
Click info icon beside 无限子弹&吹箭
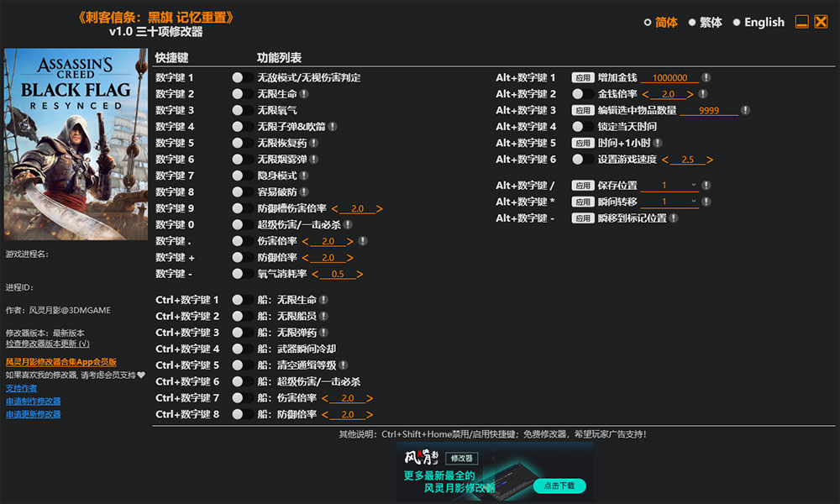click(x=333, y=126)
